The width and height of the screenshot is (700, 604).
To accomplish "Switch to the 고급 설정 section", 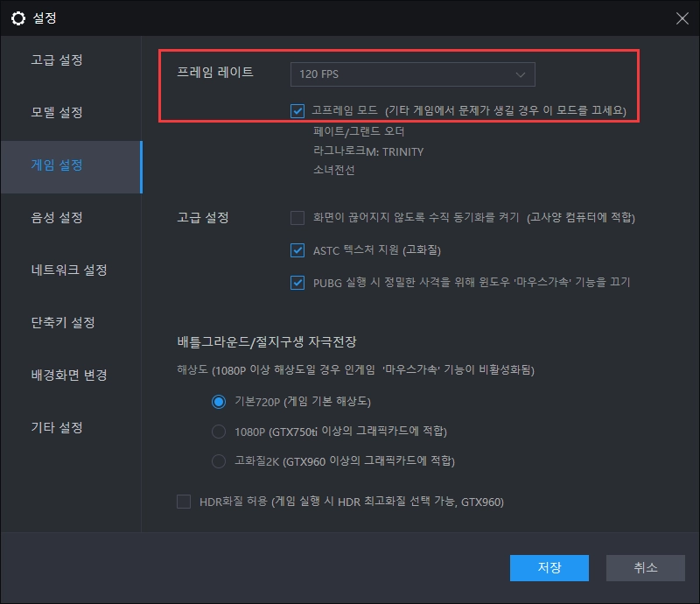I will 59,60.
